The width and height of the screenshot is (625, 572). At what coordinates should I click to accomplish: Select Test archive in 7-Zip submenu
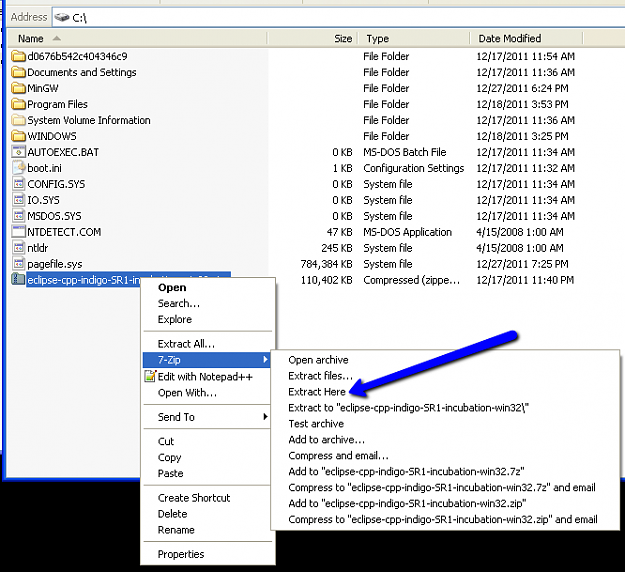point(445,424)
